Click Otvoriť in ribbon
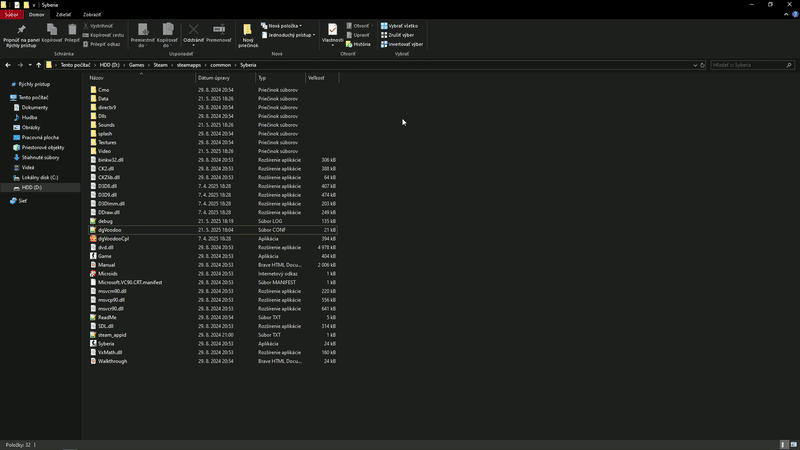The image size is (800, 450). (x=359, y=26)
